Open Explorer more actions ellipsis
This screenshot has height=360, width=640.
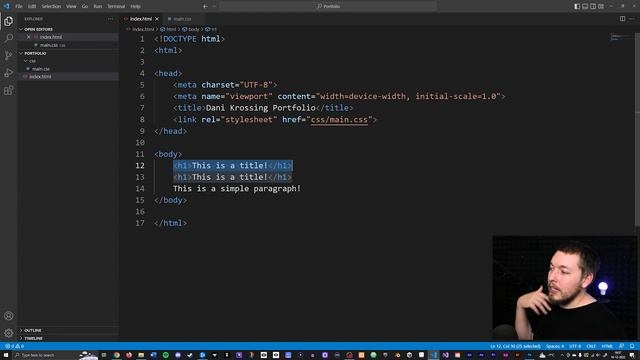point(111,19)
